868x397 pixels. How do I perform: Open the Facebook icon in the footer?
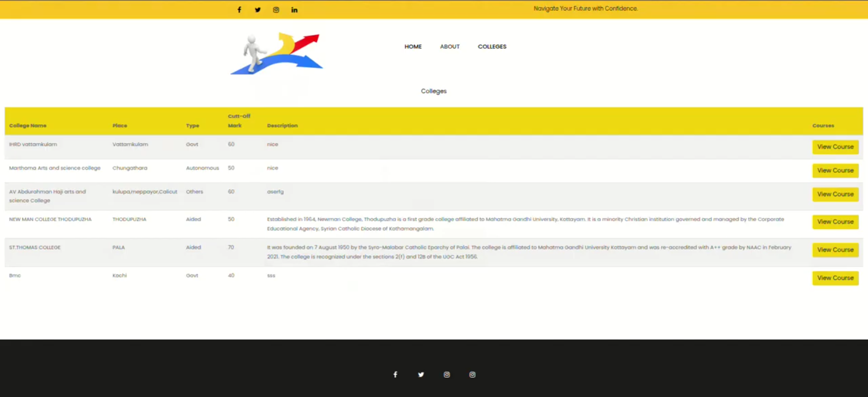click(395, 374)
